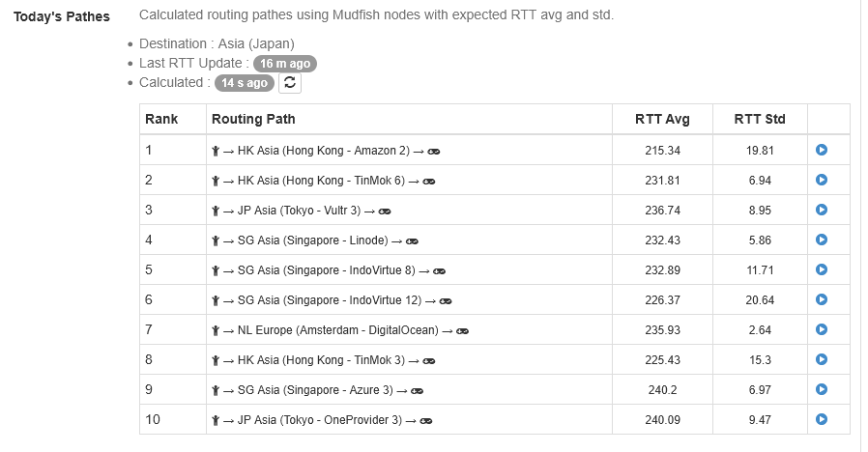Click the '14 s ago' calculated badge
The image size is (868, 452).
tap(244, 83)
